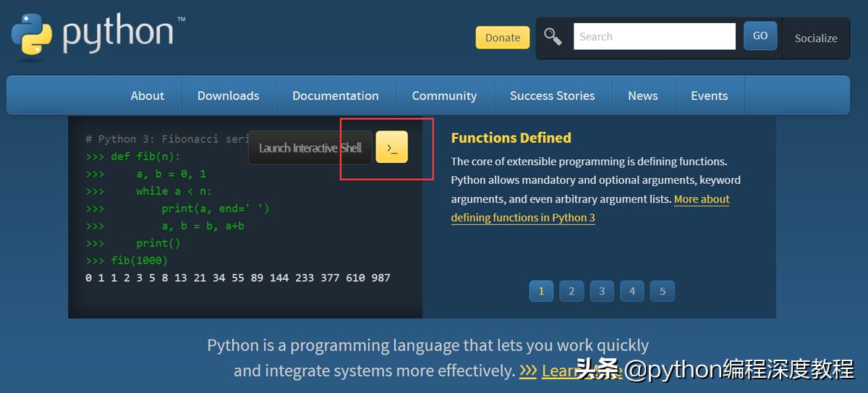This screenshot has height=393, width=868.
Task: Focus the Search input field
Action: point(655,36)
